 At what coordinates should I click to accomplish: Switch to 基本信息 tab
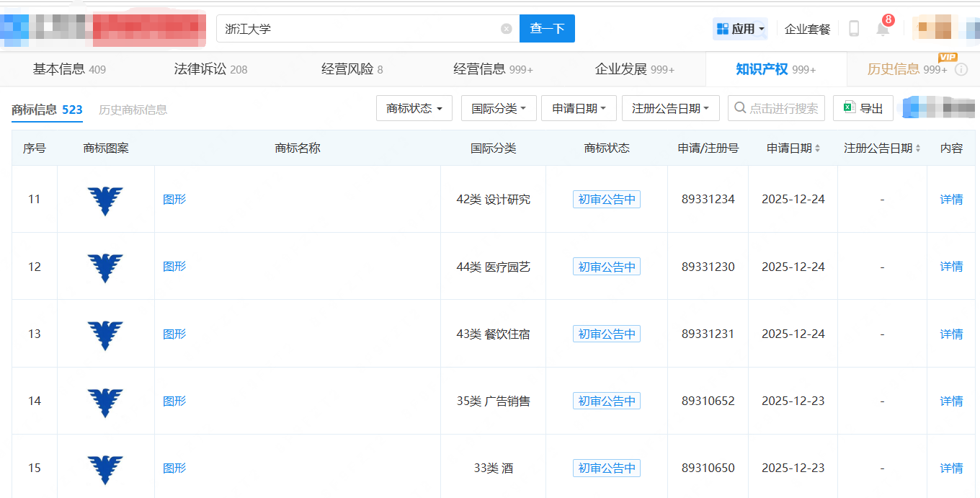coord(69,69)
